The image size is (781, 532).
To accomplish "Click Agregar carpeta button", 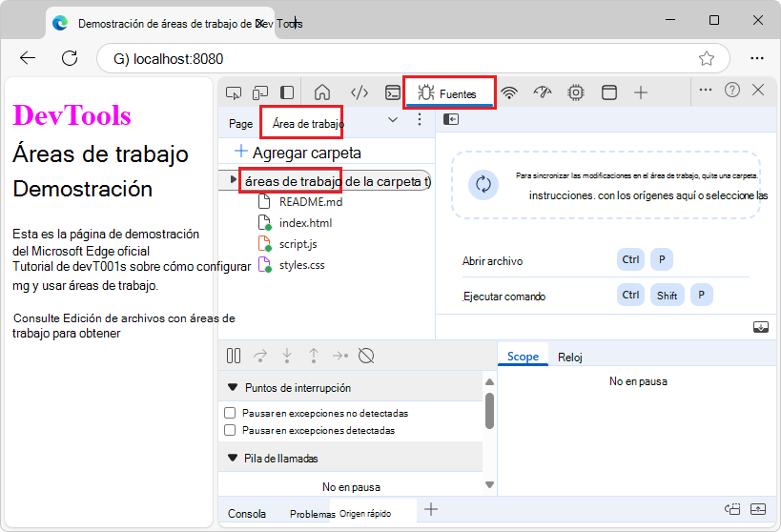I will click(x=298, y=153).
